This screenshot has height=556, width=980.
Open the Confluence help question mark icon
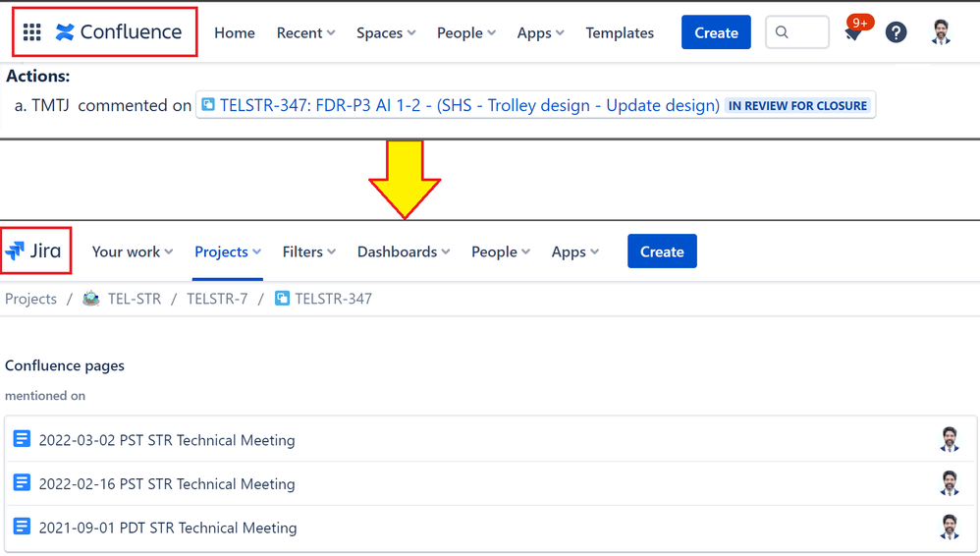coord(897,32)
